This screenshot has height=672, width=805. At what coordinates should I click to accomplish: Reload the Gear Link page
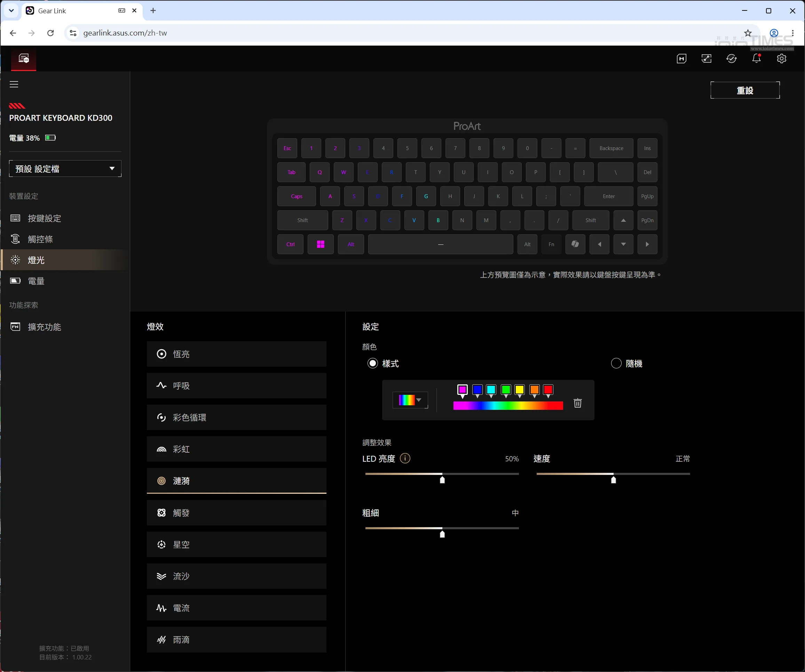click(x=50, y=33)
